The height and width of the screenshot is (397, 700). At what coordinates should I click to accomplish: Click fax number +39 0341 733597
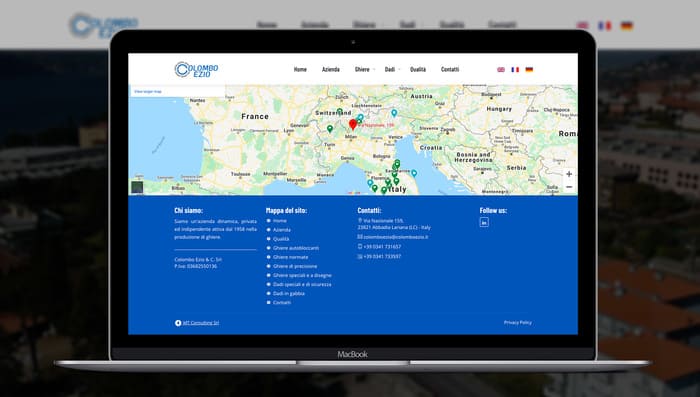click(x=382, y=256)
